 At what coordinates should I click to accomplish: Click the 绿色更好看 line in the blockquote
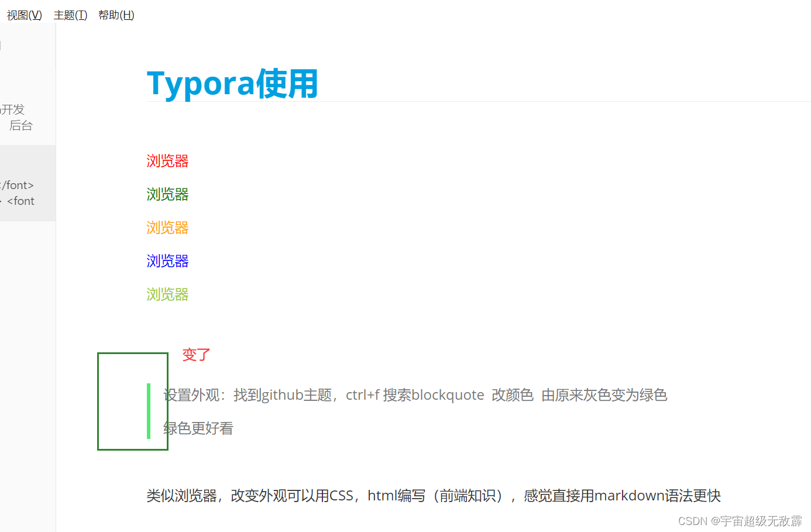coord(198,428)
